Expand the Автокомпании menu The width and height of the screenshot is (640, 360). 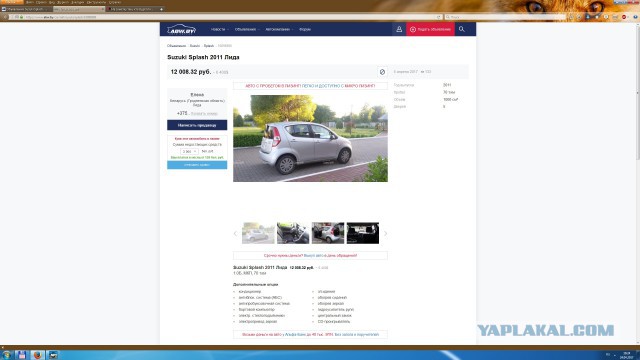pyautogui.click(x=279, y=29)
